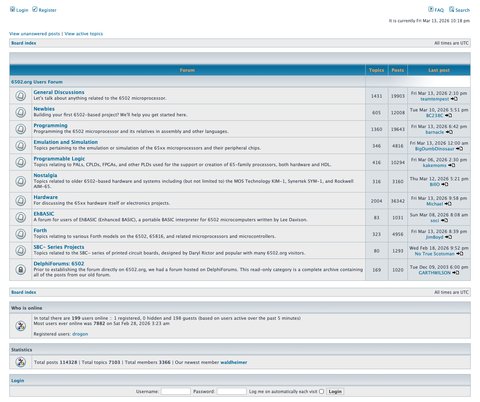Image resolution: width=480 pixels, height=402 pixels.
Task: View latest post icon next to teamtempest
Action: 454,99
